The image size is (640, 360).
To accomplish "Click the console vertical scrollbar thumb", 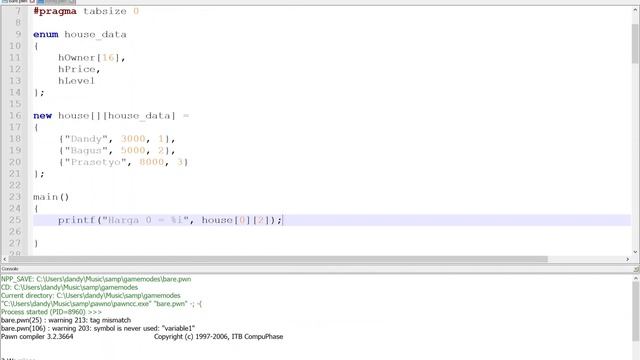I will 636,311.
